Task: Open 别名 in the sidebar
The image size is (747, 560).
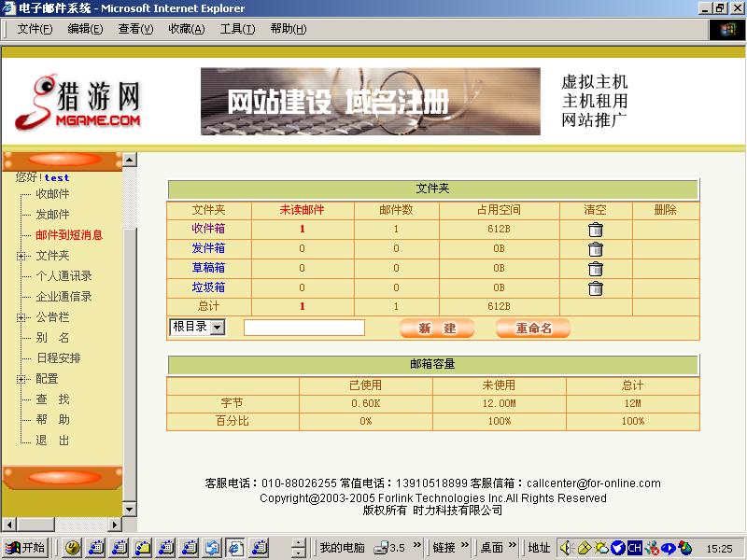Action: pyautogui.click(x=52, y=338)
